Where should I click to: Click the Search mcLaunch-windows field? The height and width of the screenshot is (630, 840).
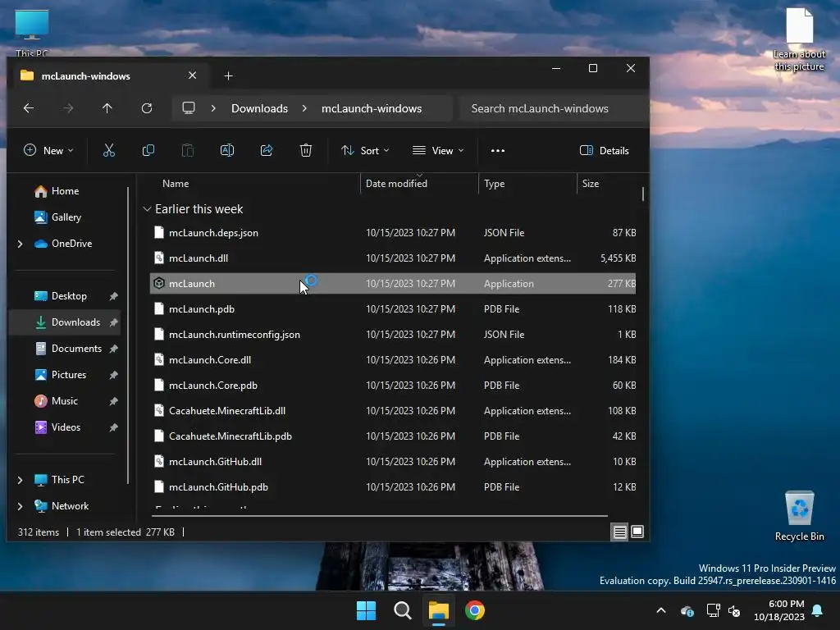[x=553, y=108]
